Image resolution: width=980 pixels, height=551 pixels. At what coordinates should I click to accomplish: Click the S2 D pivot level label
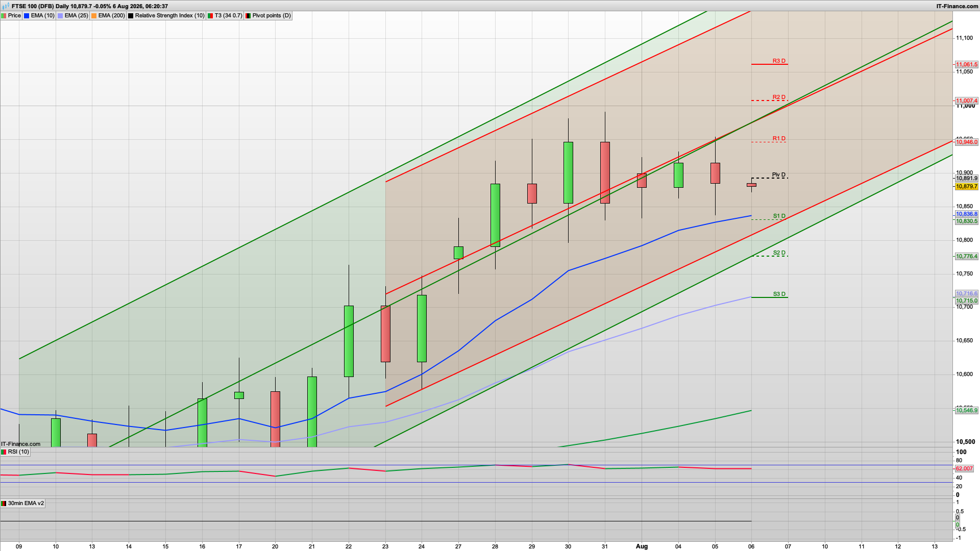click(x=779, y=253)
